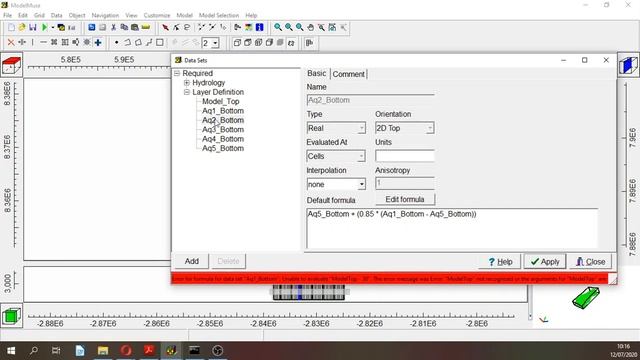
Task: Click the Help button
Action: (500, 262)
